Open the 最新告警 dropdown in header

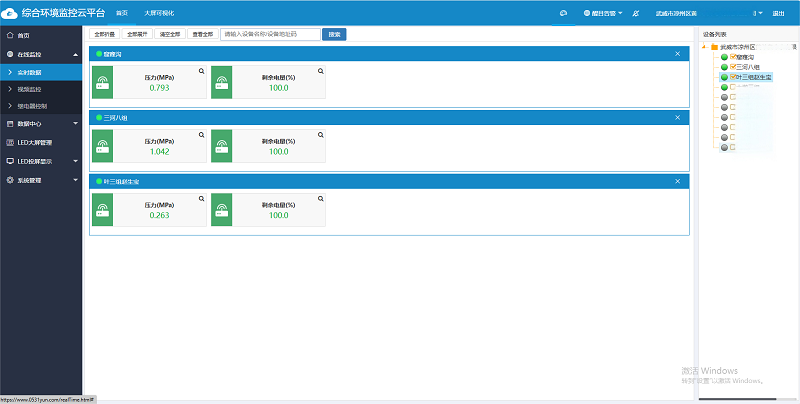point(603,14)
